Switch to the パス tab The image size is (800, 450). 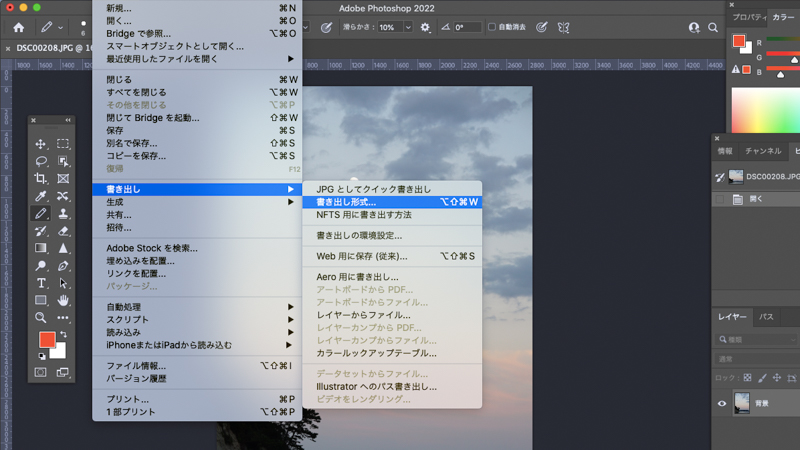tap(766, 317)
